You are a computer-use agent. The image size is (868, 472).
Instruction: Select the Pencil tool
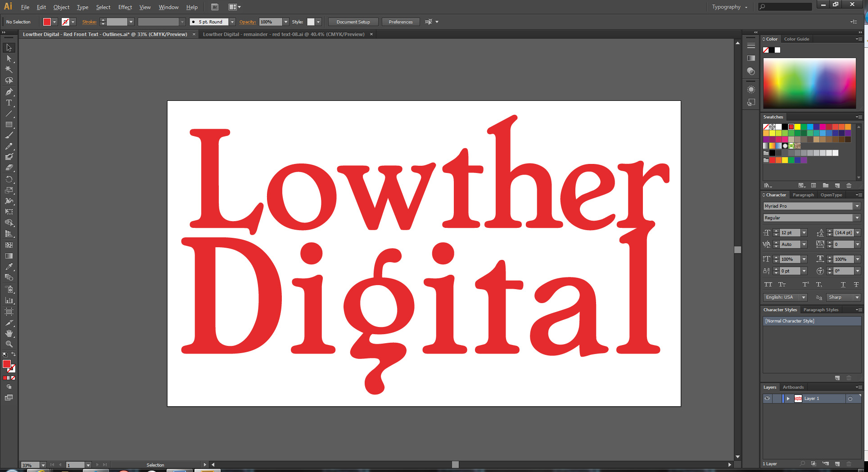coord(9,146)
